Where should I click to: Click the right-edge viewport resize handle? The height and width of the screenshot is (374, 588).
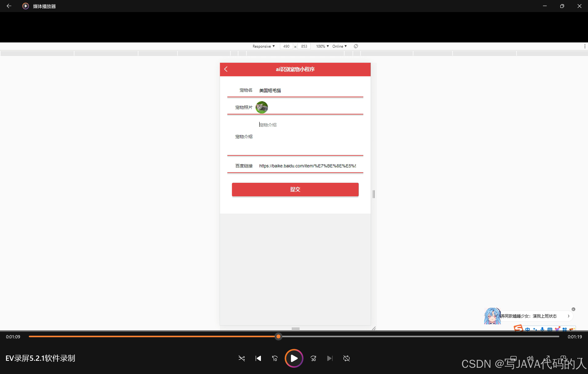[x=374, y=194]
